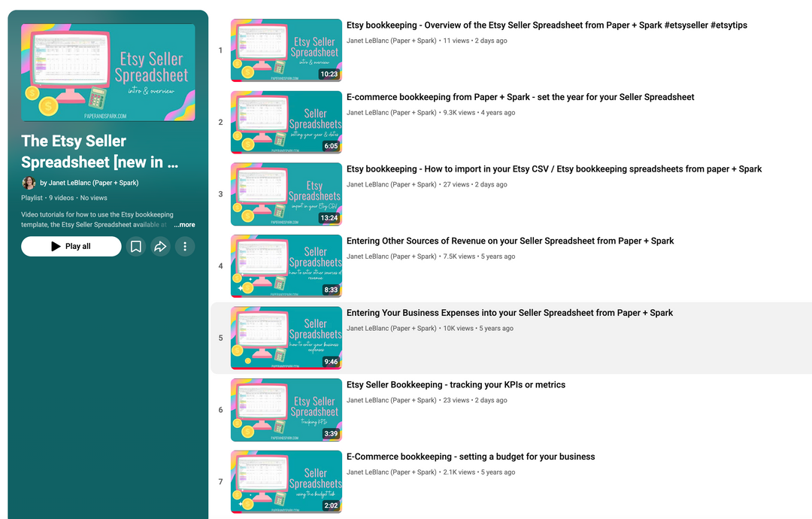Open 'Etsy bookkeeping - Overview of the Etsy Seller Spreadsheet' title
The width and height of the screenshot is (812, 519).
547,26
